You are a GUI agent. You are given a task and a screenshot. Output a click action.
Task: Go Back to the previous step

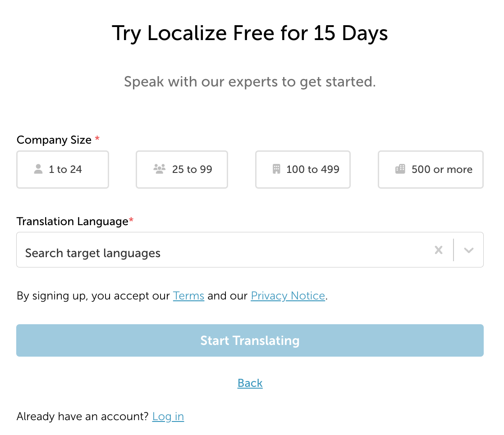[250, 383]
